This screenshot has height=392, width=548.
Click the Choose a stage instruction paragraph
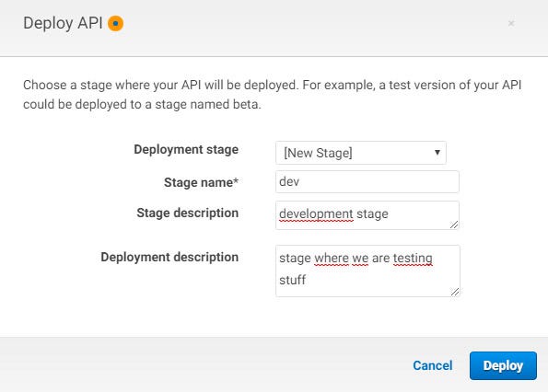coord(273,95)
